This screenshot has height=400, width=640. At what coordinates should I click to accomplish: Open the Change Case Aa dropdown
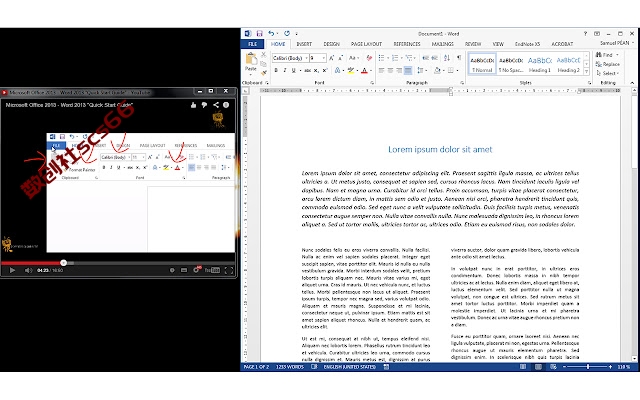353,58
